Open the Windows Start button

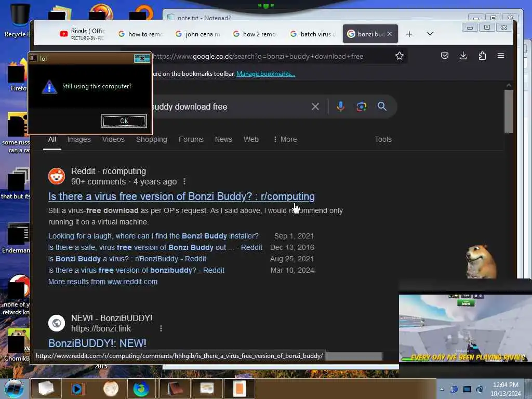[14, 389]
